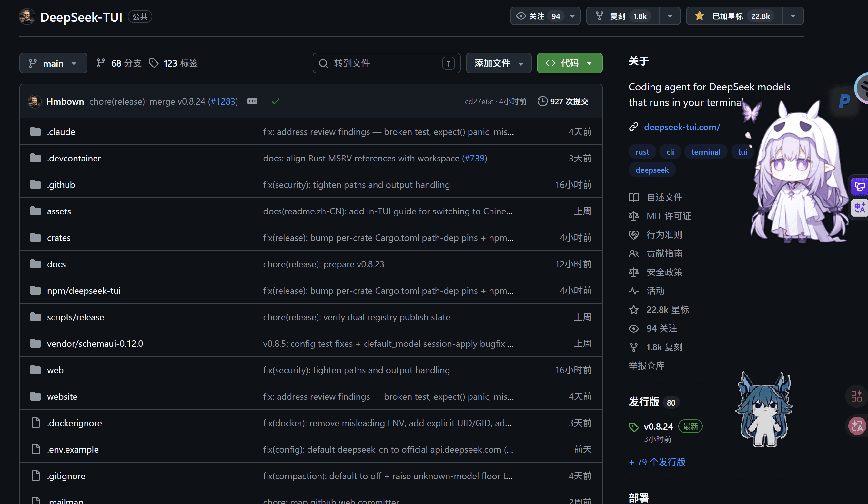This screenshot has width=868, height=504.
Task: Open the green Code dropdown
Action: coord(570,63)
